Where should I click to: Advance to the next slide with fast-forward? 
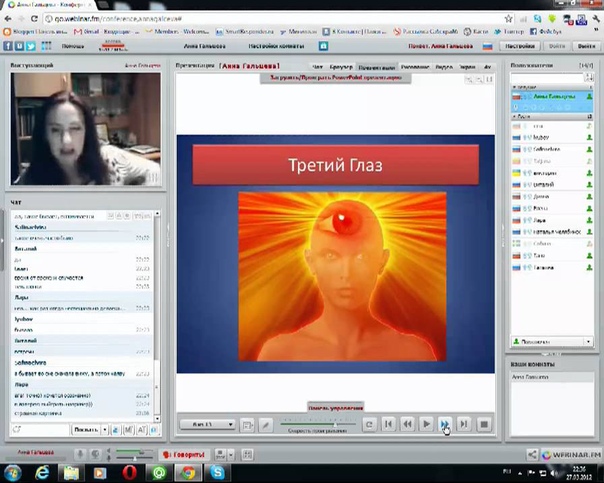tap(445, 424)
